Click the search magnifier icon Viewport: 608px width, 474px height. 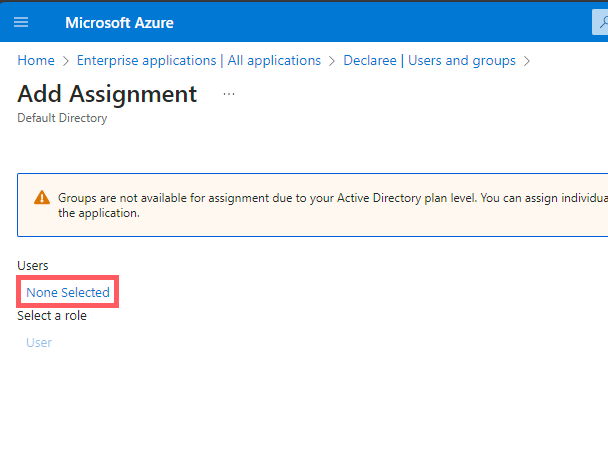coord(603,22)
